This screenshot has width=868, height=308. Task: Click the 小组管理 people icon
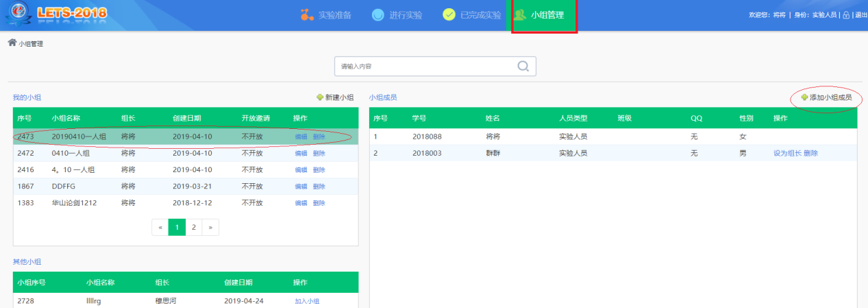coord(520,15)
